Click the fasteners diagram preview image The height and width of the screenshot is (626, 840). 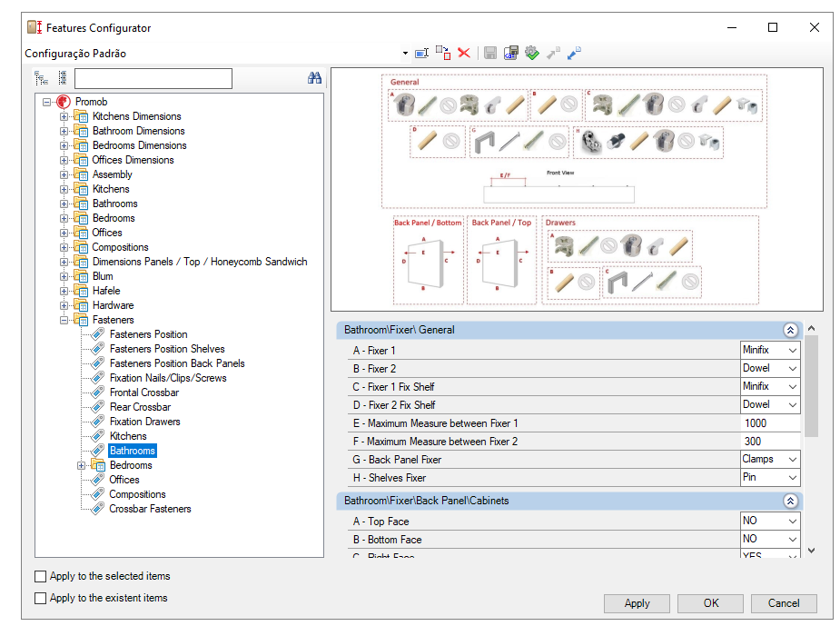coord(577,189)
